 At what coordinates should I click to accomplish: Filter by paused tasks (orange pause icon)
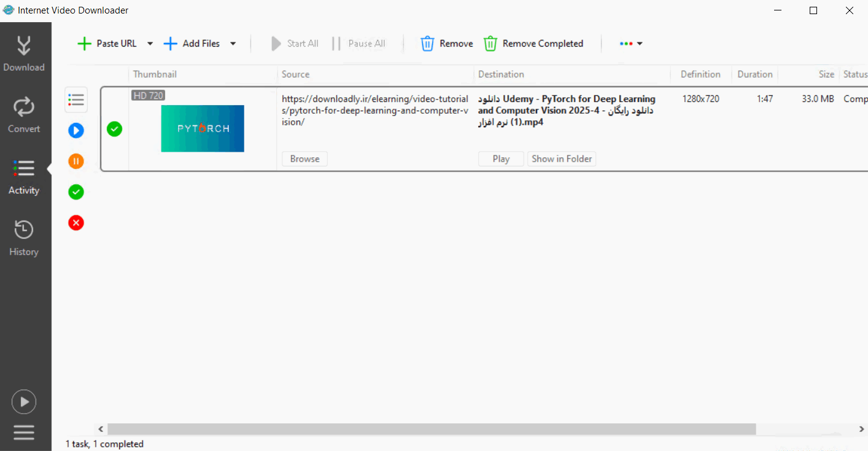[x=76, y=161]
